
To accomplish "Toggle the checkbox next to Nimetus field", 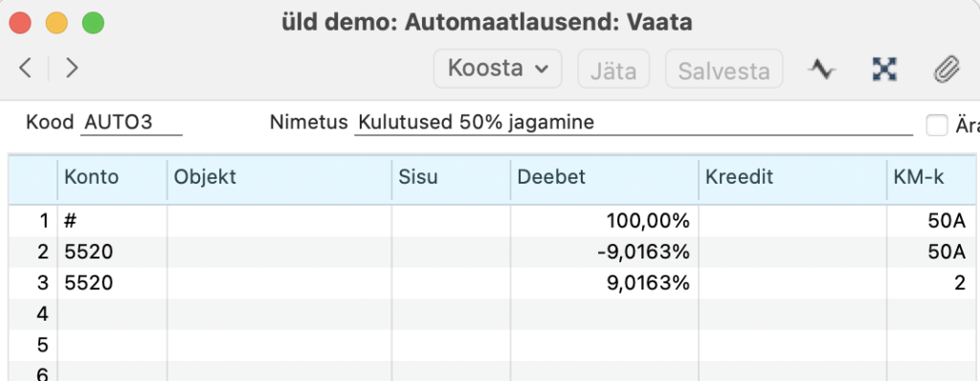I will pyautogui.click(x=937, y=125).
